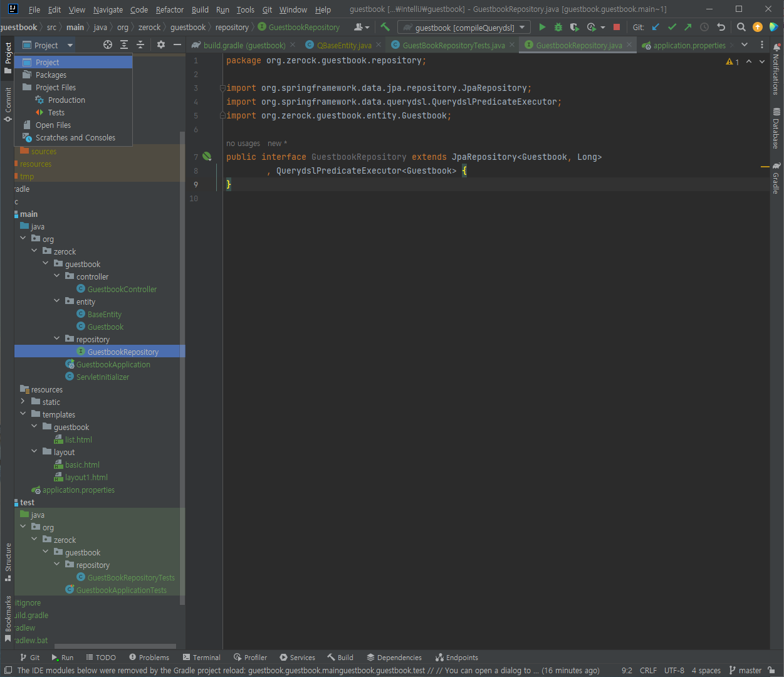This screenshot has height=677, width=784.
Task: Open Project panel gear options
Action: click(x=161, y=45)
